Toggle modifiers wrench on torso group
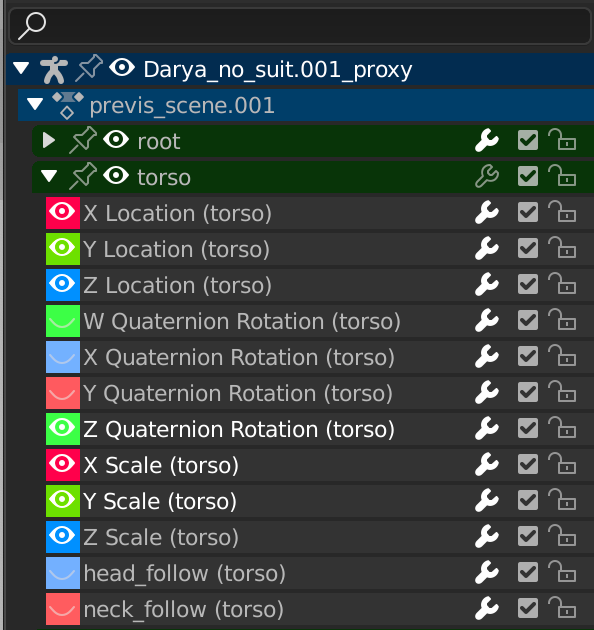The width and height of the screenshot is (594, 630). (487, 176)
